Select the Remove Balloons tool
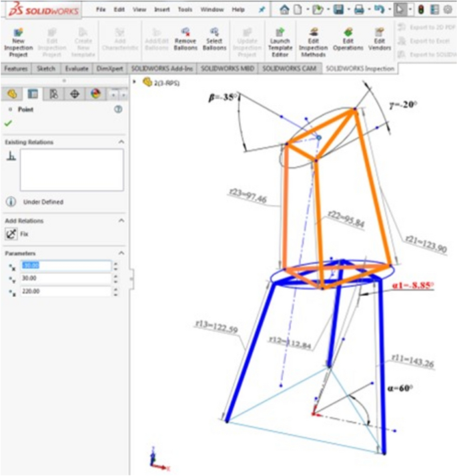The height and width of the screenshot is (476, 457). (x=185, y=41)
